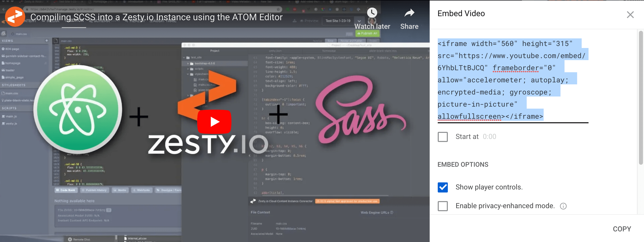
Task: Open the Zesty.io channel logo
Action: click(x=15, y=17)
